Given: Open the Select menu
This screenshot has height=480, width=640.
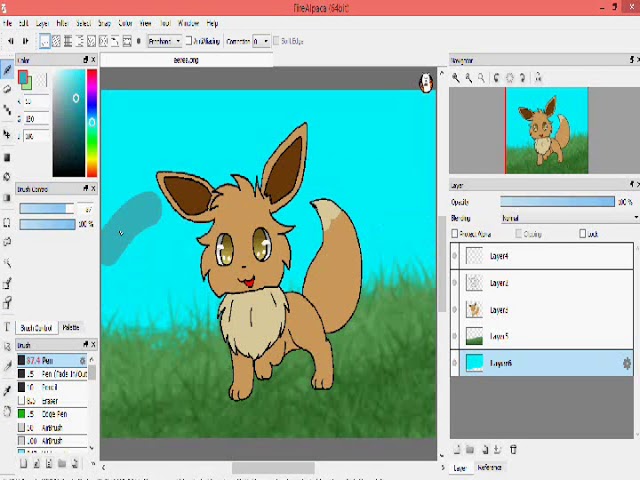Looking at the screenshot, I should 83,23.
